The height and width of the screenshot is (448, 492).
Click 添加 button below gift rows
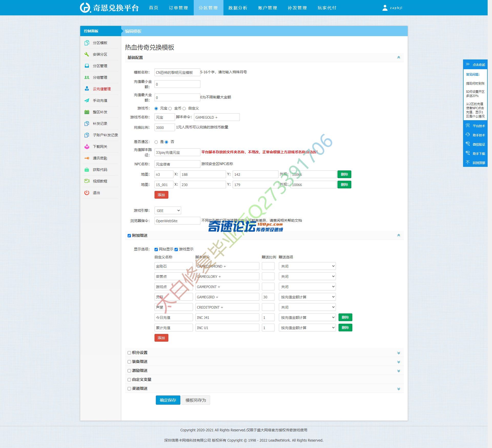[161, 338]
